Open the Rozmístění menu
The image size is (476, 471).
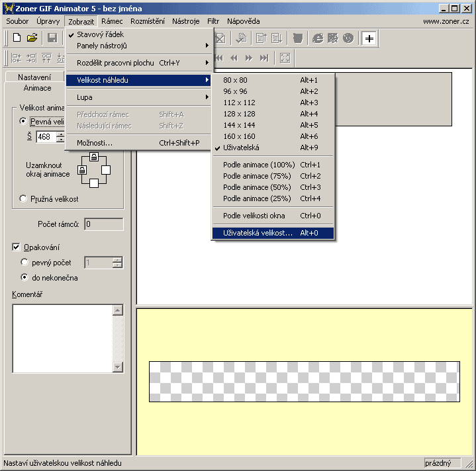pyautogui.click(x=148, y=21)
